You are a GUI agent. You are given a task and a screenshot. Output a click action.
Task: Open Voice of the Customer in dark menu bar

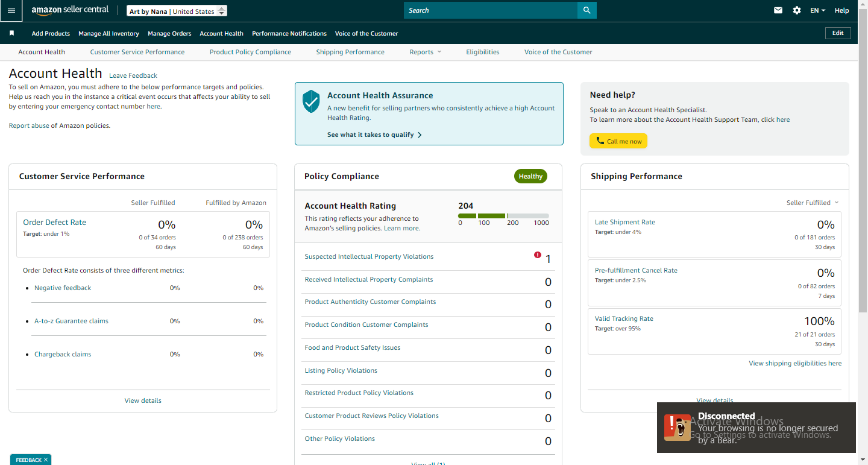366,33
